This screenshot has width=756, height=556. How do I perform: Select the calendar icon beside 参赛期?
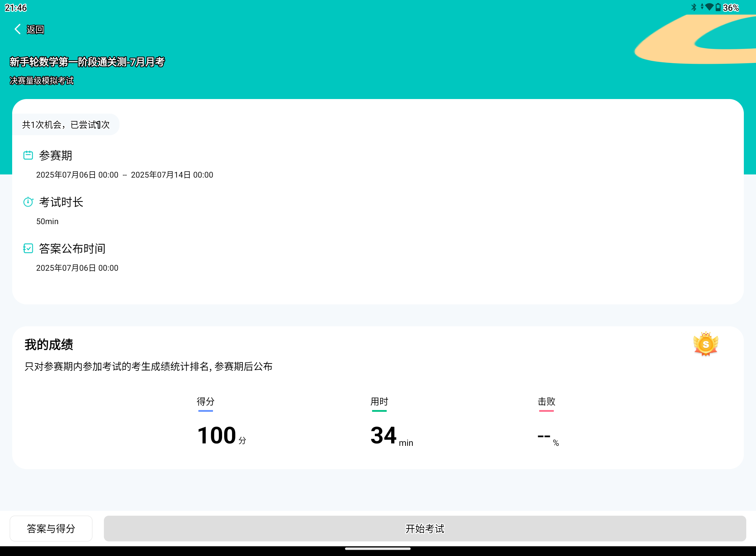click(x=28, y=155)
